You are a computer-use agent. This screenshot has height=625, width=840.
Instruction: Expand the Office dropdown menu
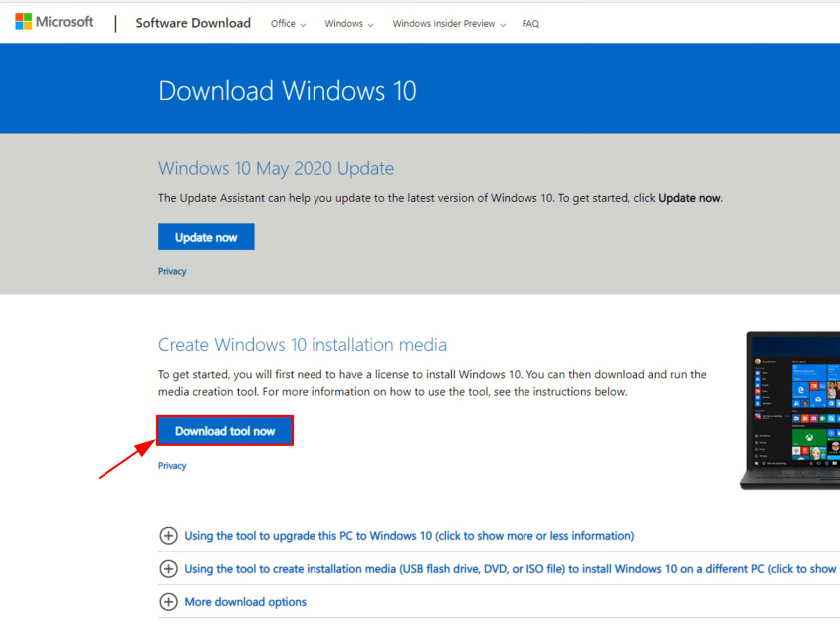point(289,24)
